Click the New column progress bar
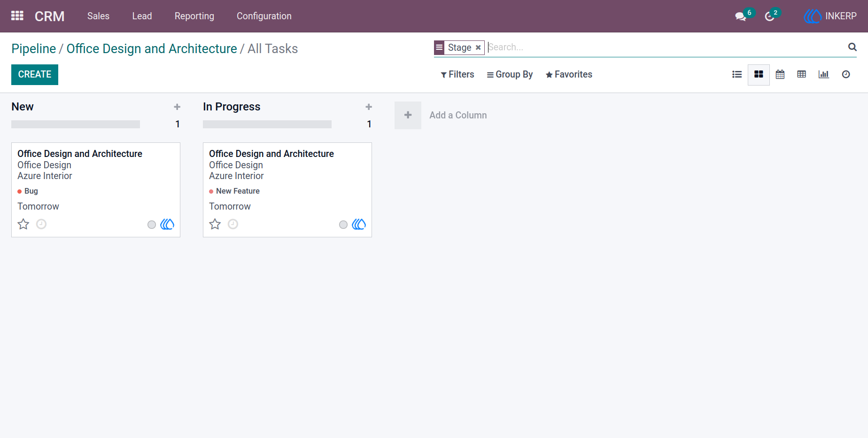868x438 pixels. tap(76, 125)
